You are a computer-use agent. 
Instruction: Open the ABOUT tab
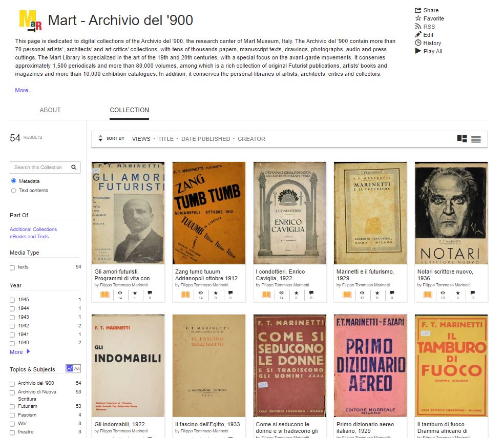click(x=50, y=110)
